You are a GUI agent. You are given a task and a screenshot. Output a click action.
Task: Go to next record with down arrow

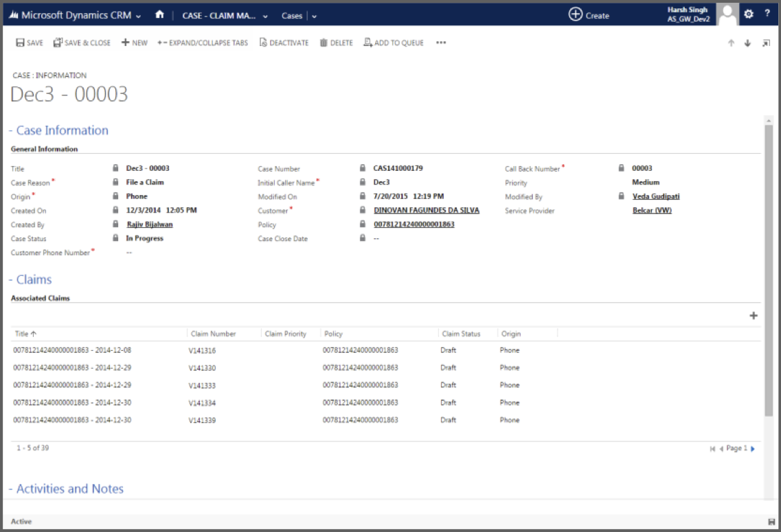click(x=747, y=43)
